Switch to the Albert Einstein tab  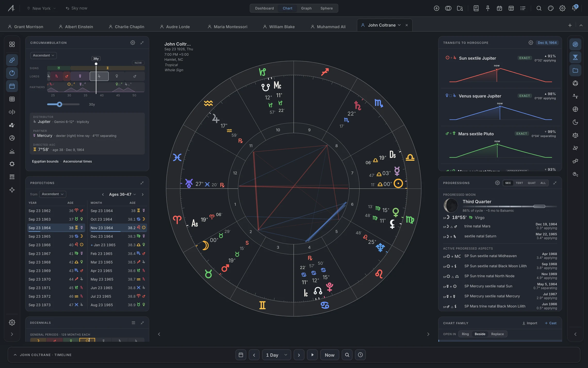coord(76,27)
